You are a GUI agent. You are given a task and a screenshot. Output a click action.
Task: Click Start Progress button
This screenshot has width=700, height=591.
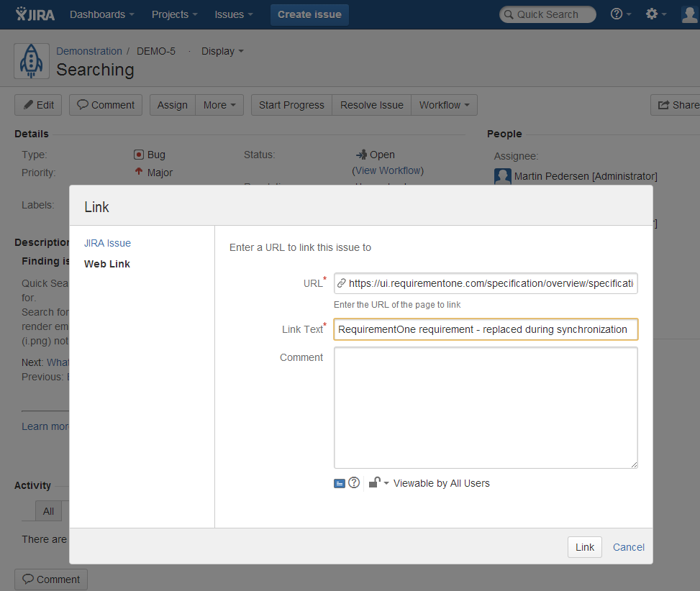pos(291,105)
